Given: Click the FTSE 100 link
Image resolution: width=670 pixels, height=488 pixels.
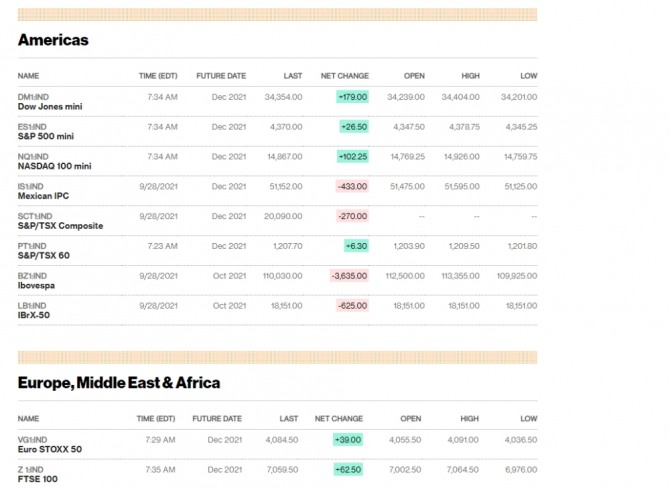Looking at the screenshot, I should [40, 479].
